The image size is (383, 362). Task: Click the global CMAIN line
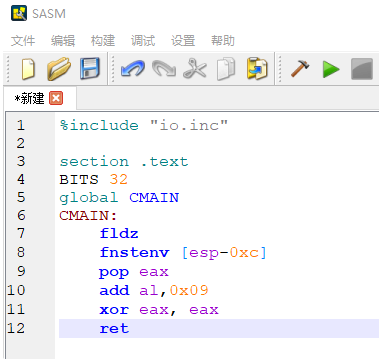119,198
